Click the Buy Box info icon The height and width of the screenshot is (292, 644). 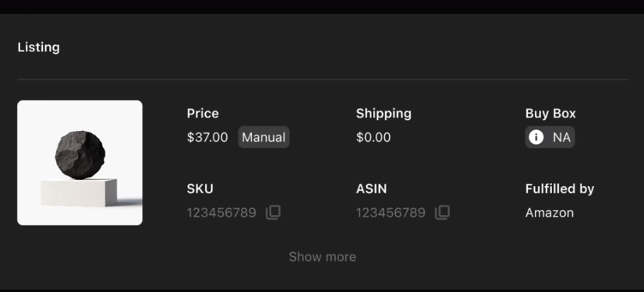(536, 137)
